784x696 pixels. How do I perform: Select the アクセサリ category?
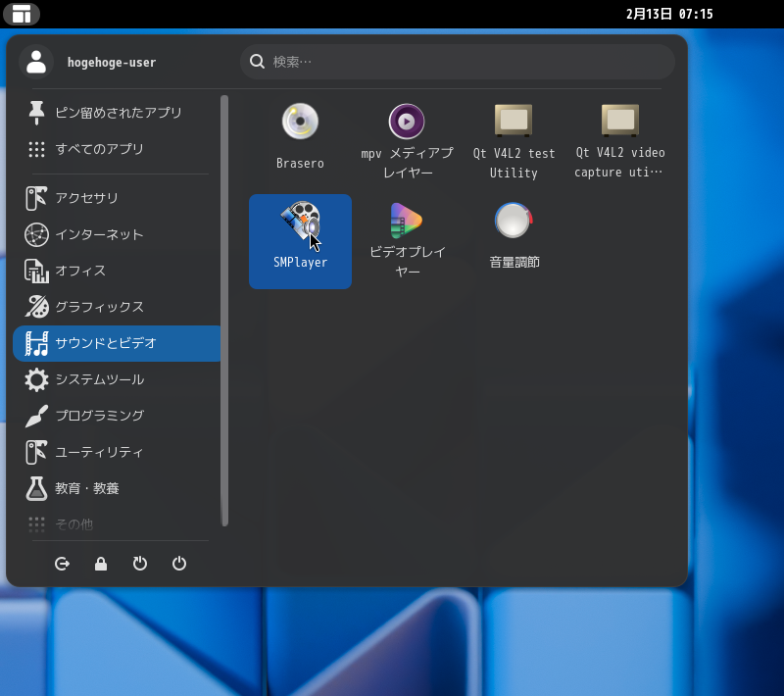[116, 198]
